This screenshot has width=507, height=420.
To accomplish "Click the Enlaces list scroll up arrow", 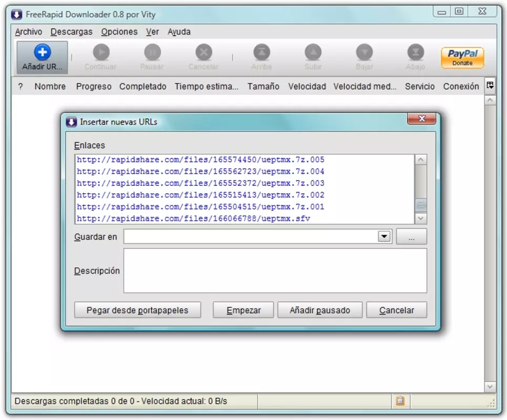I will point(421,160).
